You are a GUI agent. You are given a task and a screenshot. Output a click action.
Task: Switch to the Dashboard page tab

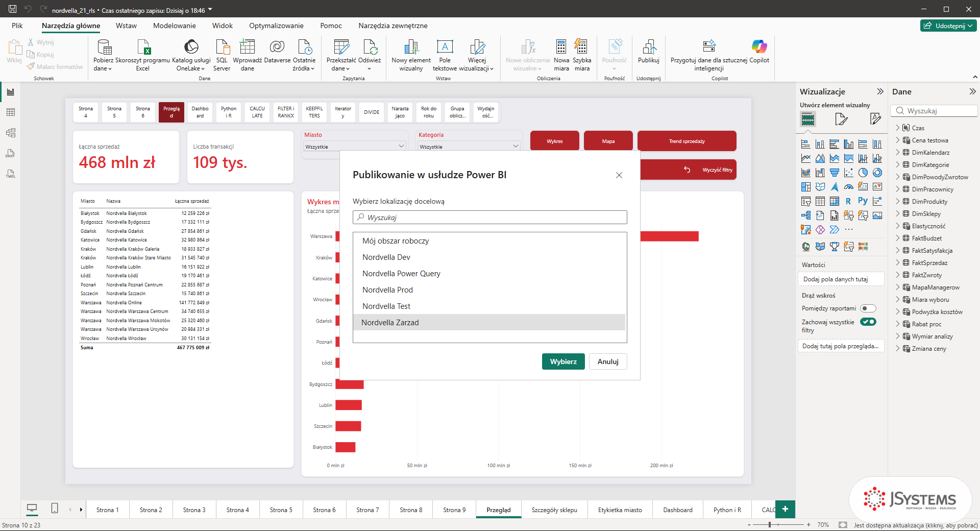click(x=678, y=510)
